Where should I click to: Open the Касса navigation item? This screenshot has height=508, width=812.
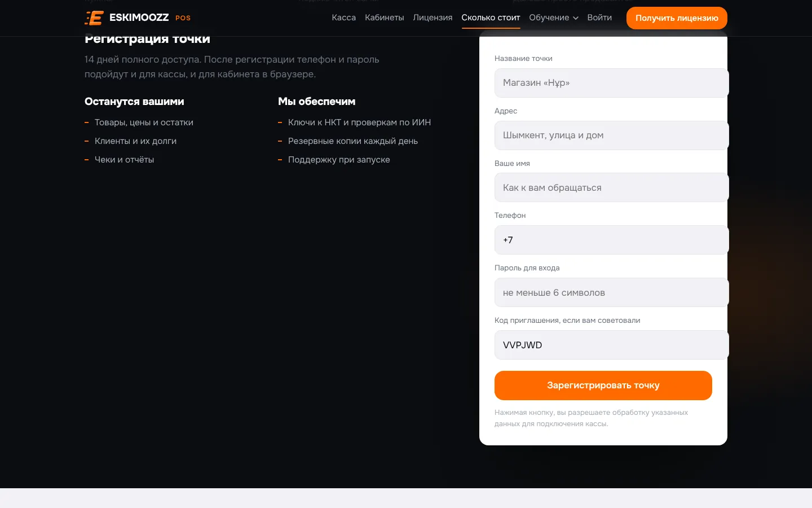(x=344, y=17)
